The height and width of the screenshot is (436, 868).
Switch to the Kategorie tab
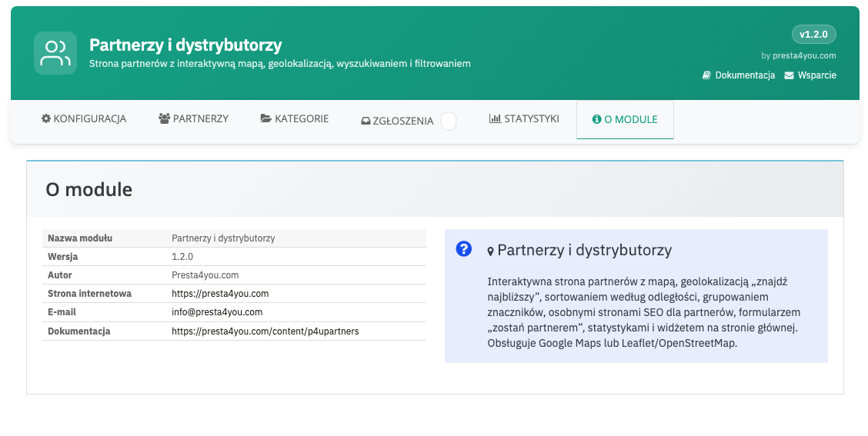(x=295, y=118)
